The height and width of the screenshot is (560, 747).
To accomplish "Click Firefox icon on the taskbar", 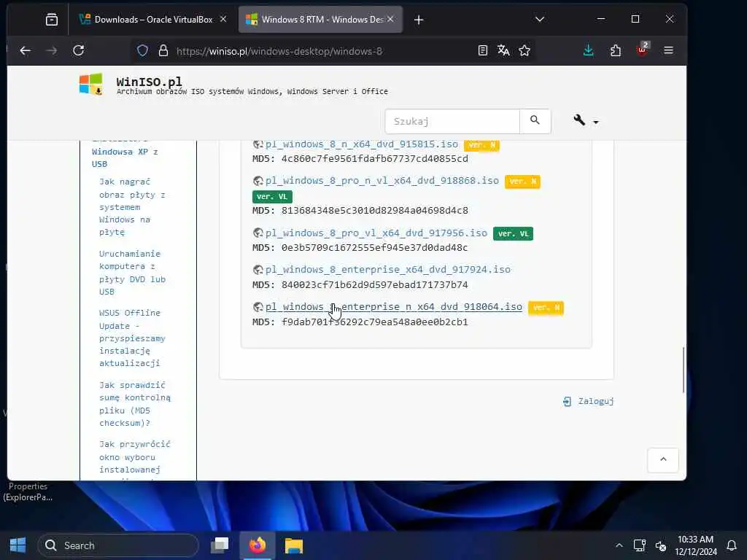I will 258,545.
